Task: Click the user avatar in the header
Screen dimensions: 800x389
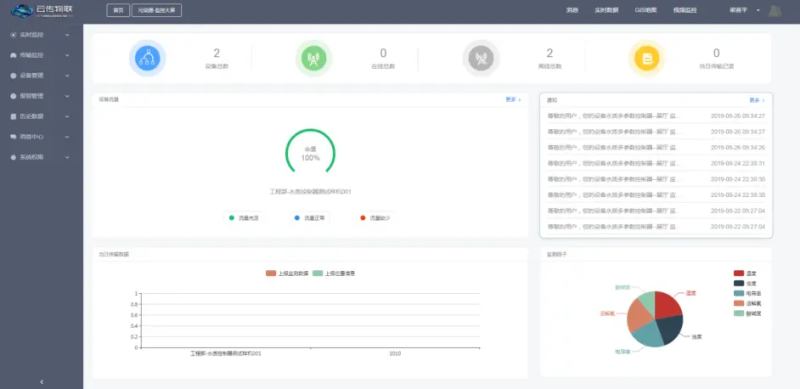Action: 775,11
